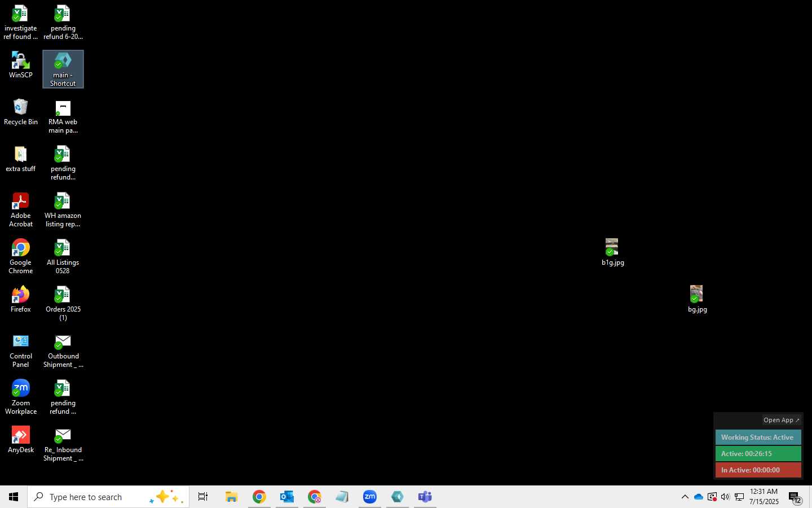
Task: Show hidden system tray icons
Action: (685, 497)
